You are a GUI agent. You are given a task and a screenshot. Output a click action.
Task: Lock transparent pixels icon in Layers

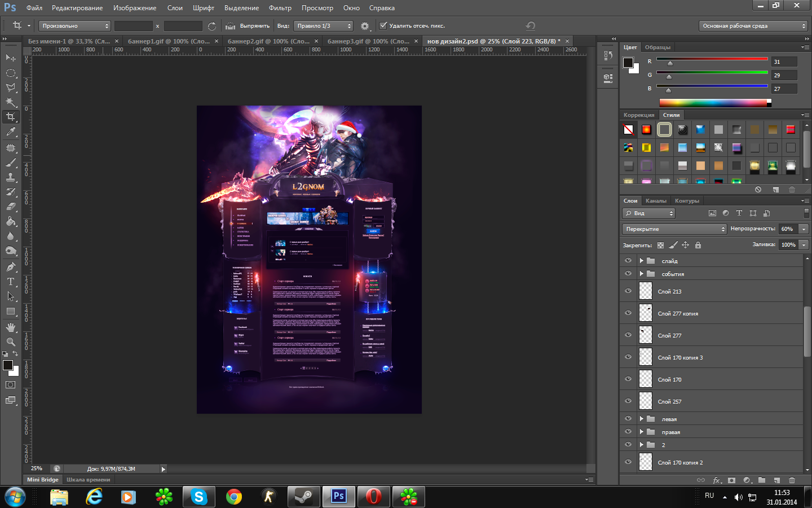(x=660, y=245)
